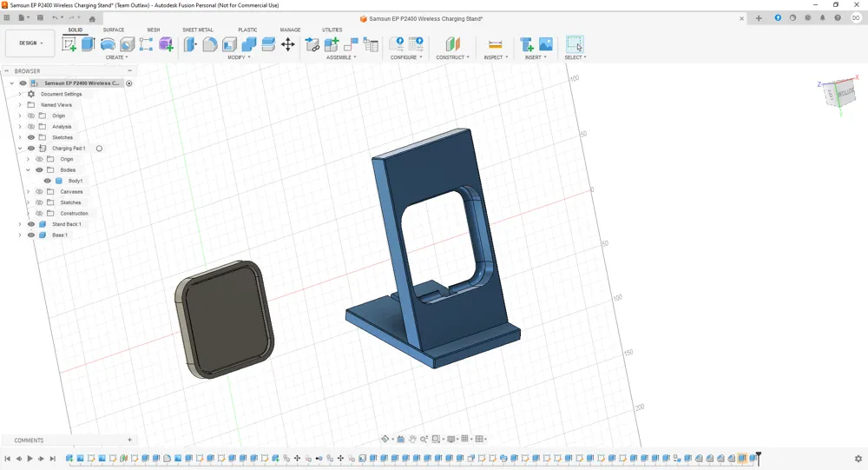The height and width of the screenshot is (470, 868).
Task: Open the Assemble dropdown menu
Action: 341,57
